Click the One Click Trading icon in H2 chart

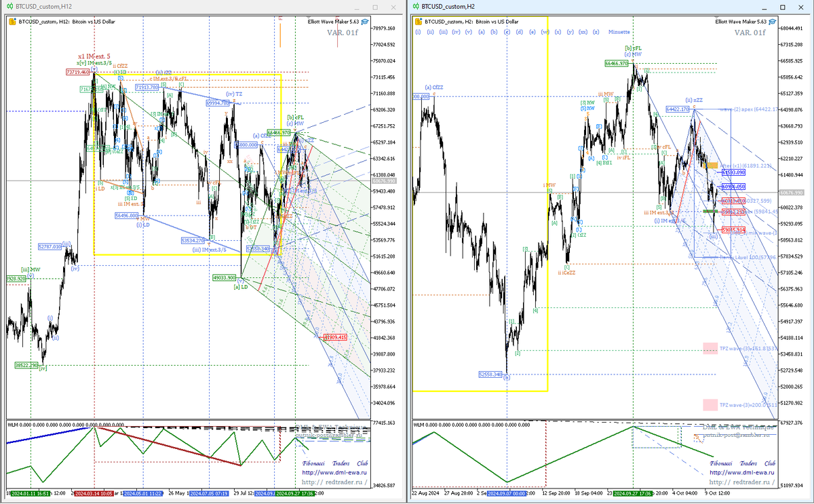click(x=418, y=22)
